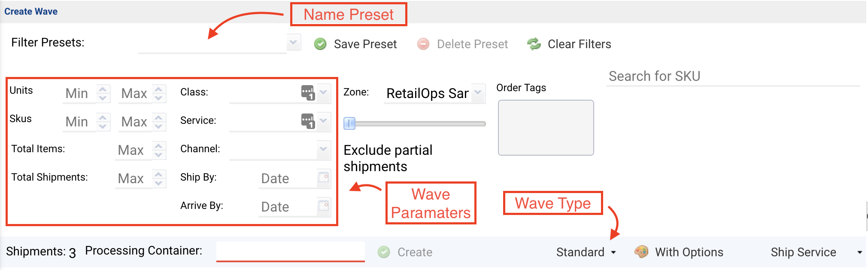Screen dimensions: 868x270
Task: Click the Service multi-select tag icon
Action: point(308,121)
